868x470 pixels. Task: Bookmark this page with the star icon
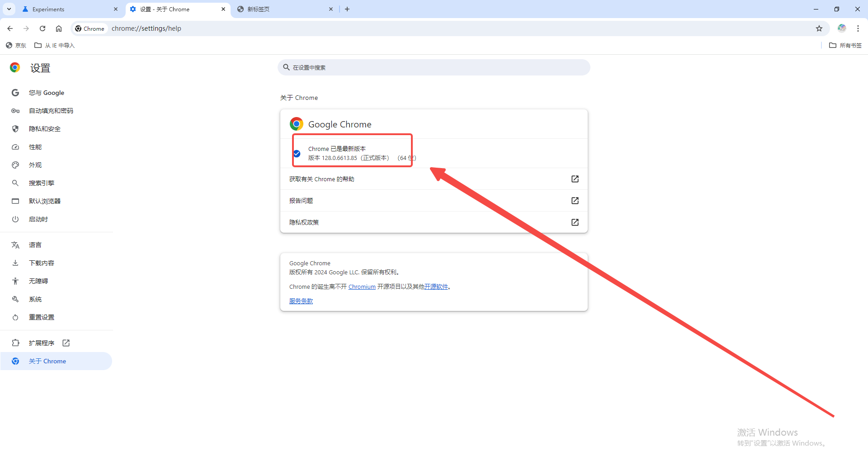[x=819, y=28]
